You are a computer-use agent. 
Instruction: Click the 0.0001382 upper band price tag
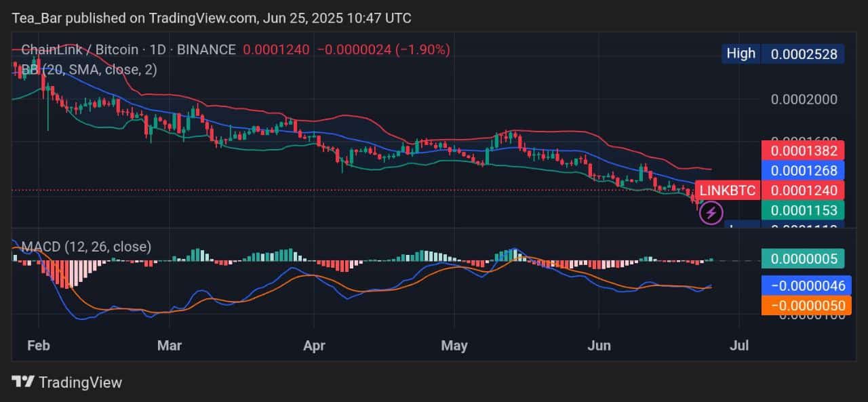[x=803, y=150]
